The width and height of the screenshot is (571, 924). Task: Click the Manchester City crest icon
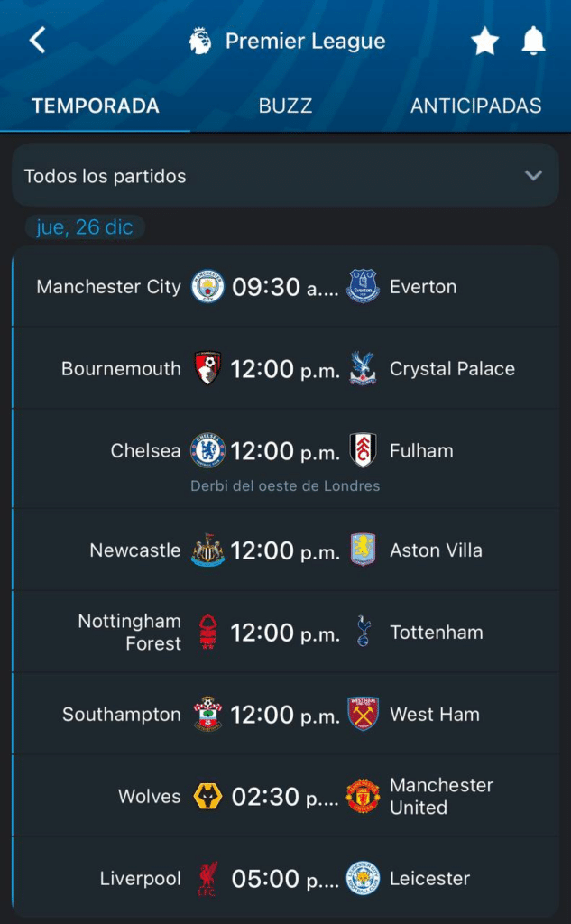click(206, 286)
